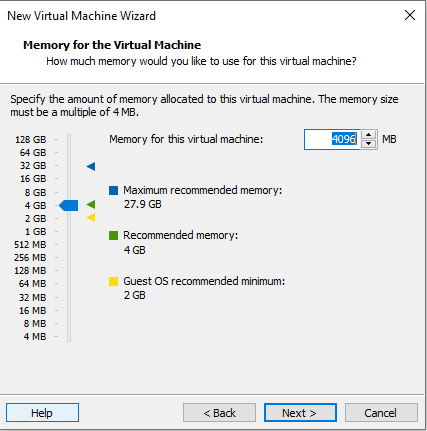Proceed with the Next button
The width and height of the screenshot is (427, 431).
[300, 413]
